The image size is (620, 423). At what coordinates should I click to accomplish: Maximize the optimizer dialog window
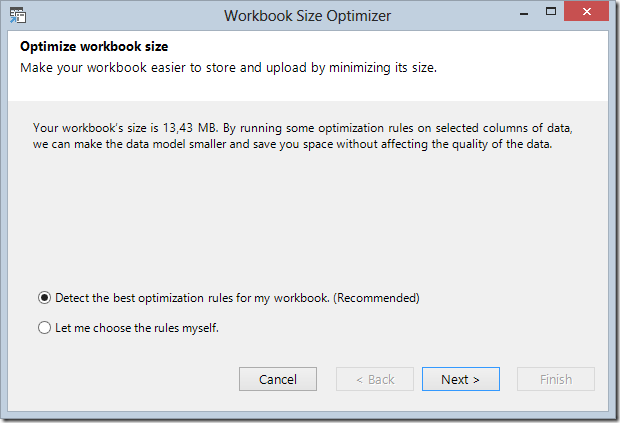pyautogui.click(x=550, y=11)
